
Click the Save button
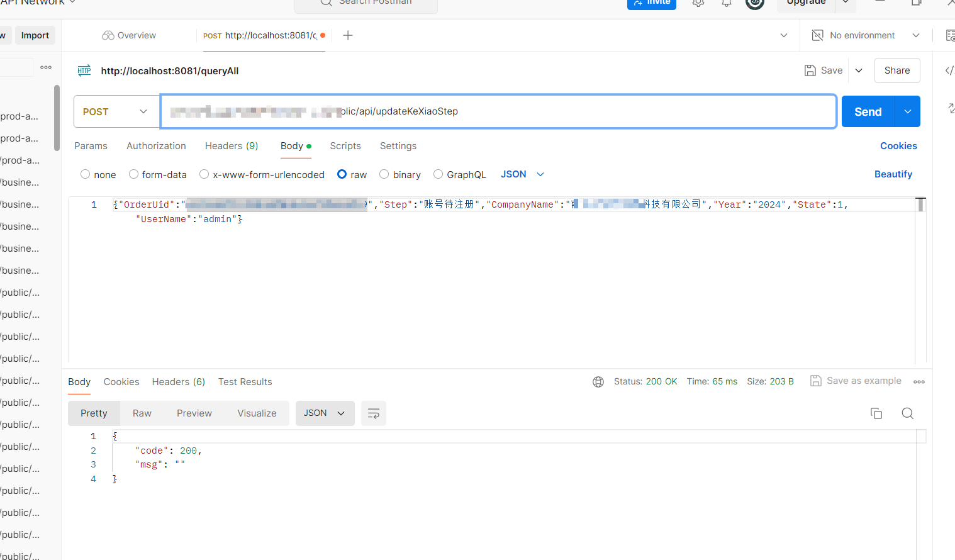pyautogui.click(x=824, y=70)
